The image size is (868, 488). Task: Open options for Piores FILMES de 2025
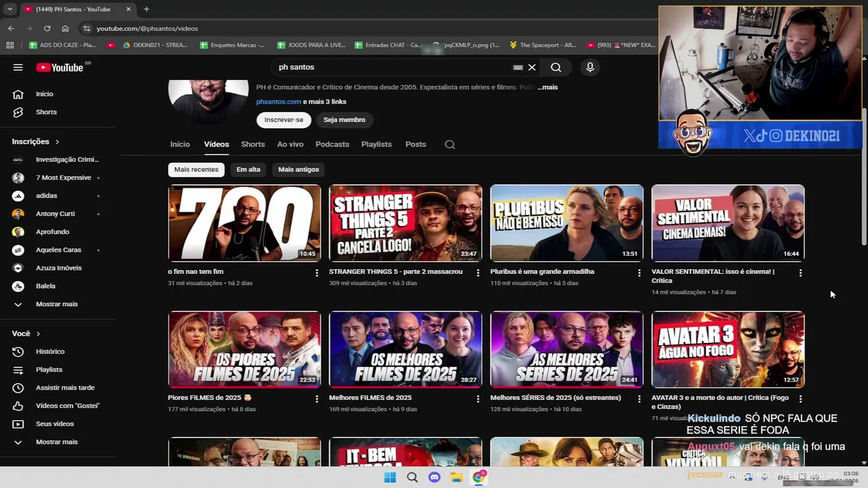[x=317, y=399]
